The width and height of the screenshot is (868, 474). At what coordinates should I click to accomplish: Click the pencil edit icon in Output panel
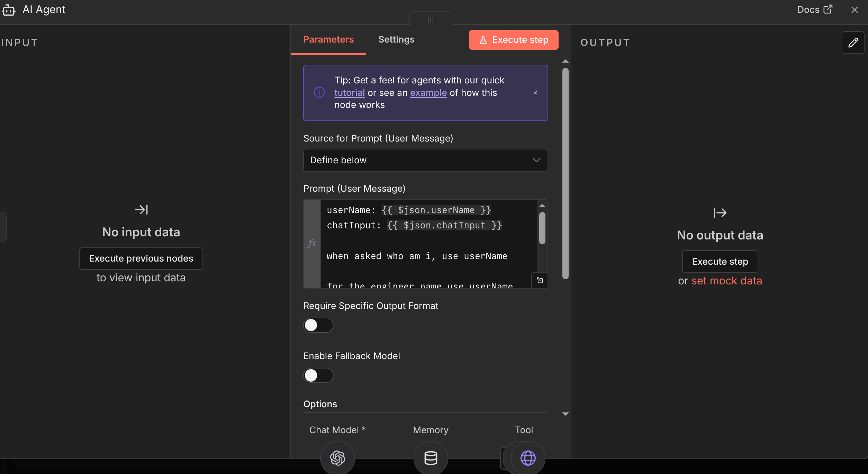(x=853, y=42)
